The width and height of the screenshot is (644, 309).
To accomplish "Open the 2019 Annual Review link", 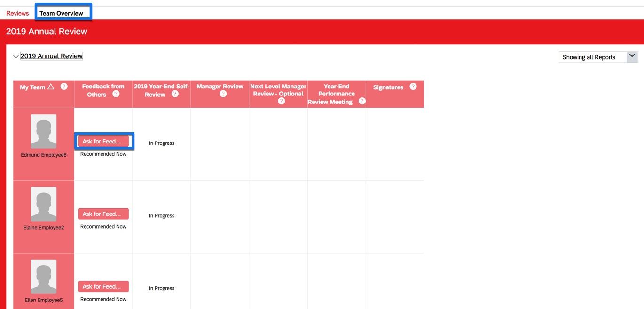I will click(x=52, y=56).
